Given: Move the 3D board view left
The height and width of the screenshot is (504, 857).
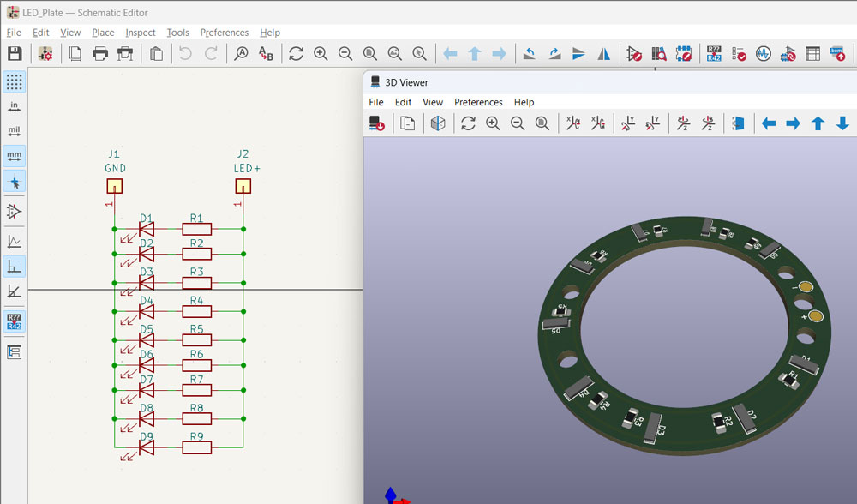Looking at the screenshot, I should 769,123.
